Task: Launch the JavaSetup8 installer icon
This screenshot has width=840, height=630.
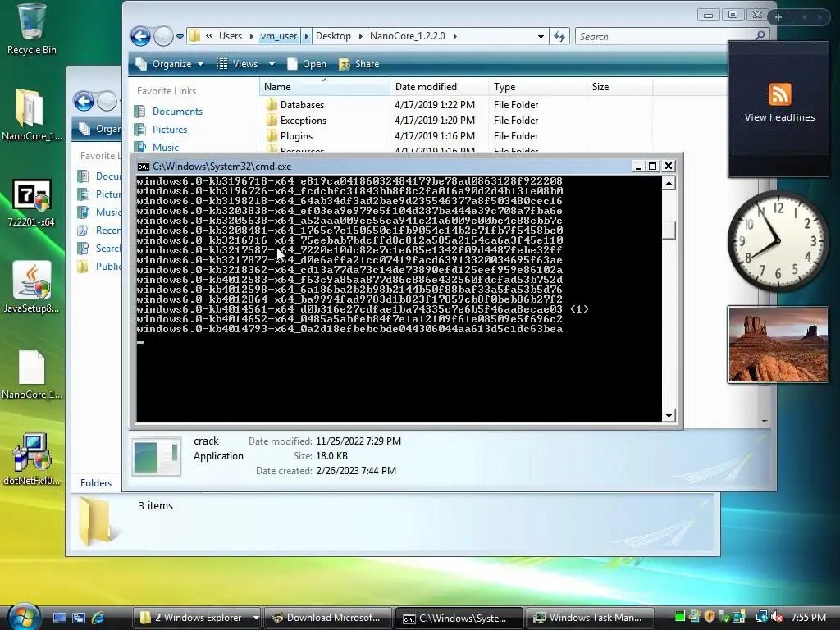Action: [x=31, y=286]
